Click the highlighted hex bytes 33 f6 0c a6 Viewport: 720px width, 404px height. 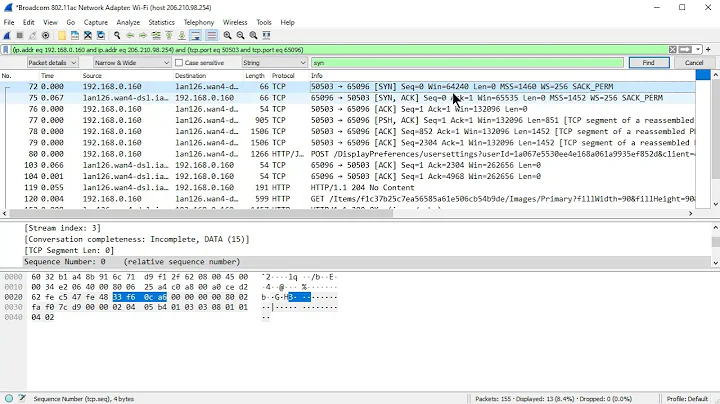pyautogui.click(x=140, y=297)
